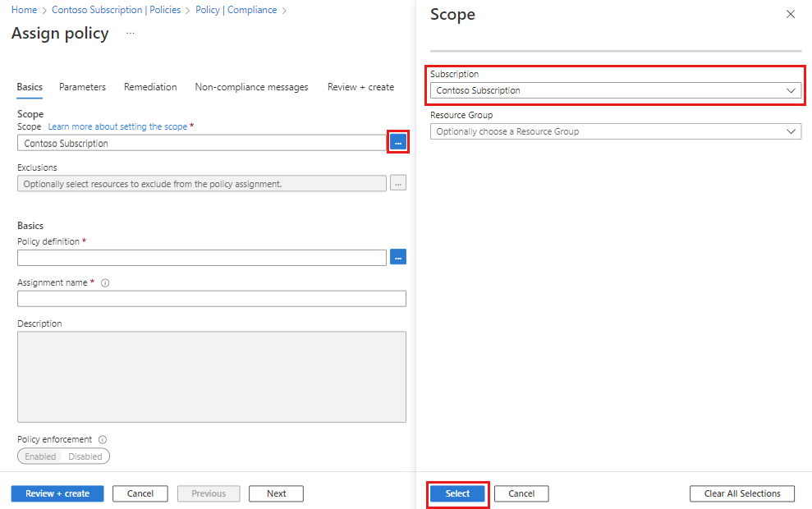Open Contoso Subscription | Policies breadcrumb

[116, 10]
